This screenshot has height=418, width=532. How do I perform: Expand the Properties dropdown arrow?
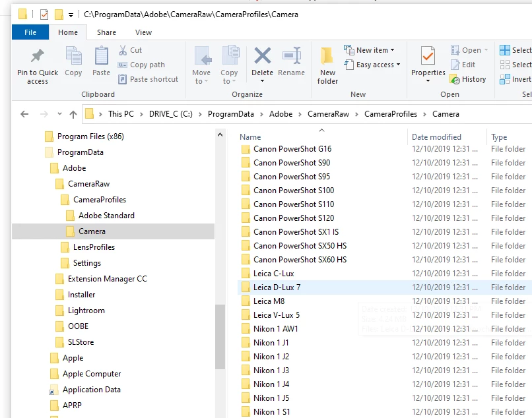[428, 81]
